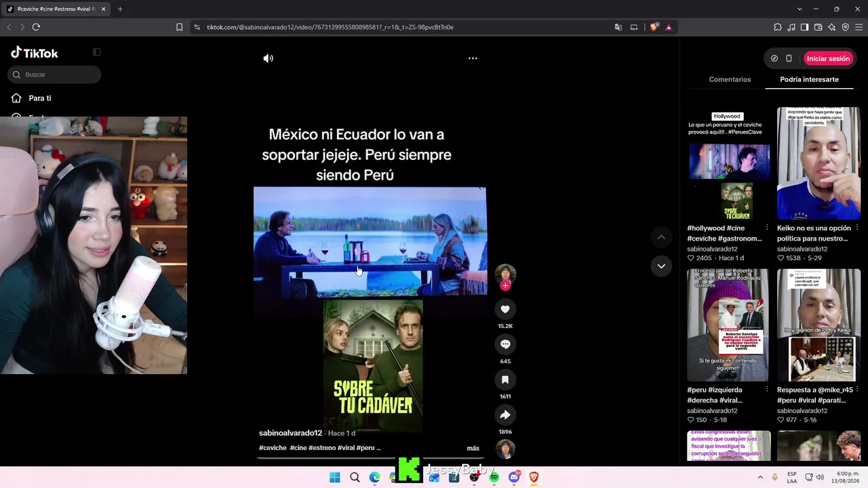Image resolution: width=868 pixels, height=488 pixels.
Task: Collapse the TikTok sidebar panel
Action: click(97, 52)
